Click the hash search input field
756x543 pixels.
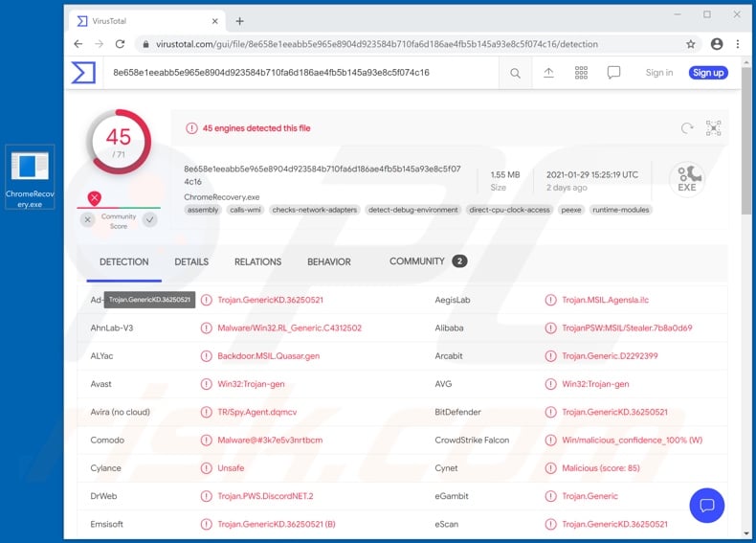point(301,73)
